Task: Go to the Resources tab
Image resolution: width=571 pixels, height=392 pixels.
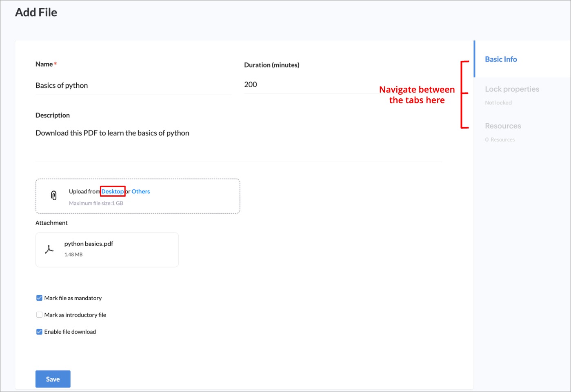Action: click(x=503, y=126)
